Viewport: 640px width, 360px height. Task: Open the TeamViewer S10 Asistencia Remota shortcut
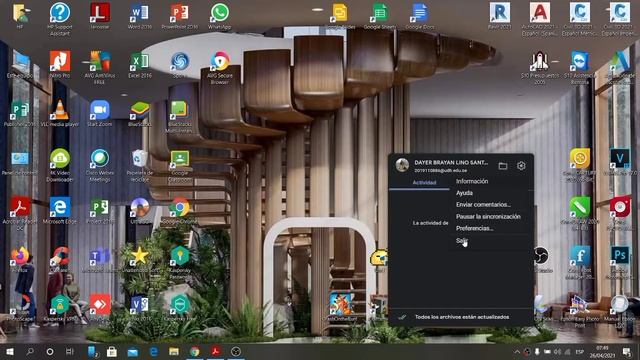[580, 67]
